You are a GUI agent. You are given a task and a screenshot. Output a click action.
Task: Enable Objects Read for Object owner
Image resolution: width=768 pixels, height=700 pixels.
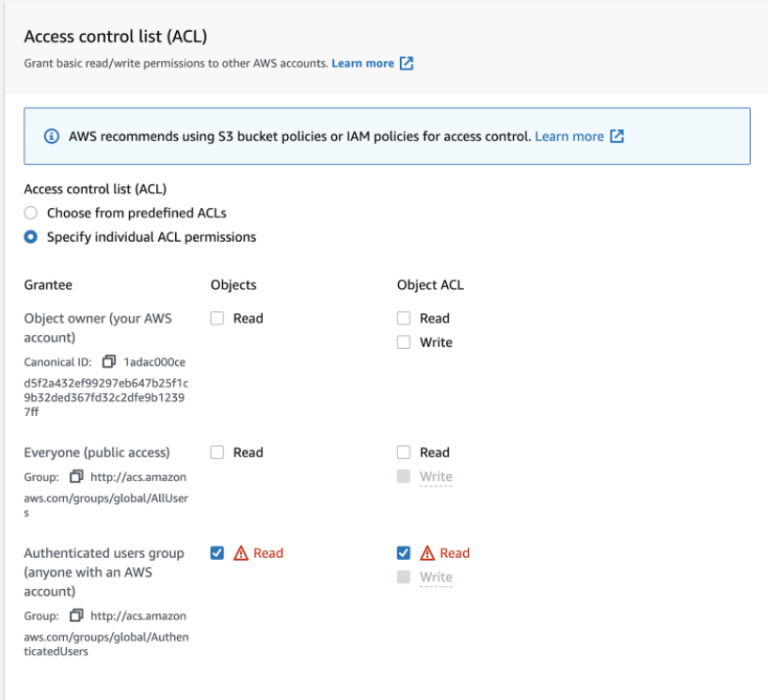217,318
